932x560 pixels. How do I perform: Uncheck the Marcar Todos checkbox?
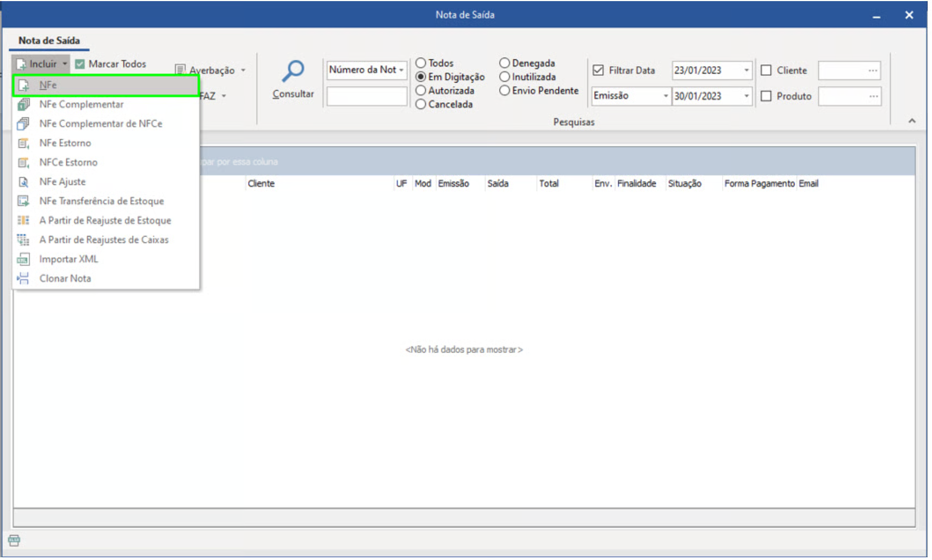coord(80,64)
